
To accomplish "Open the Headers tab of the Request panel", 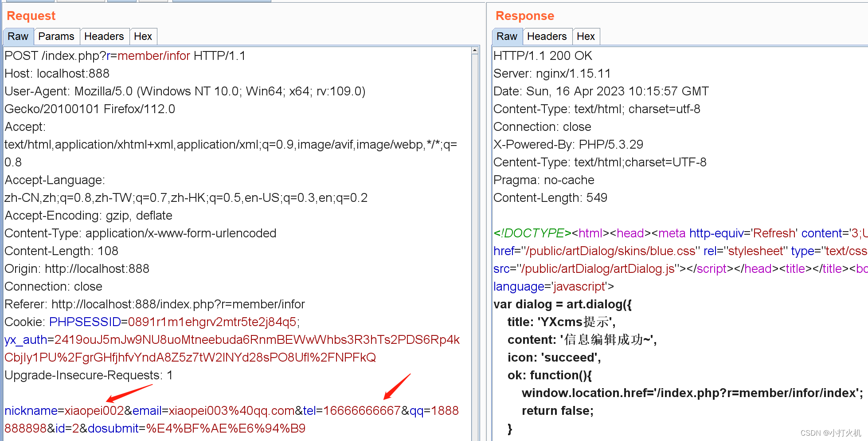I will 105,36.
